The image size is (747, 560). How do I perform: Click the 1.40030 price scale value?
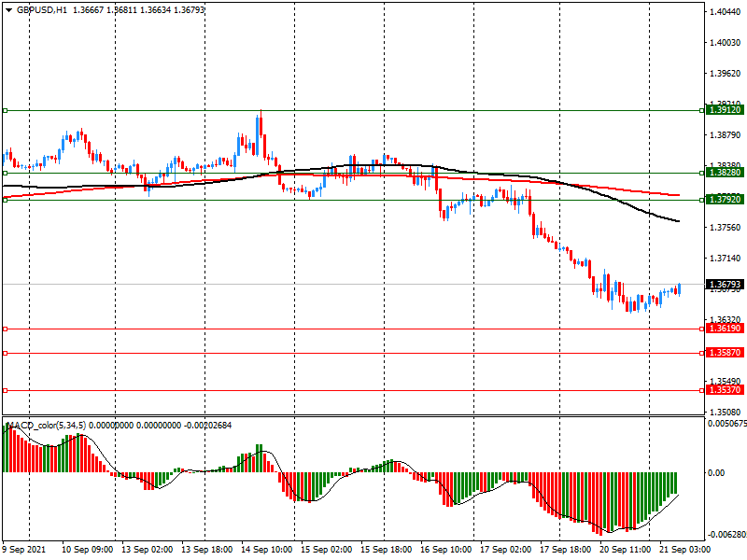726,43
